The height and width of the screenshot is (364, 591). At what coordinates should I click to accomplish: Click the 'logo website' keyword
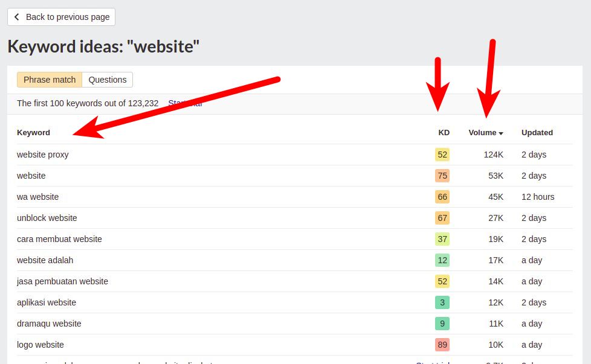(x=40, y=345)
